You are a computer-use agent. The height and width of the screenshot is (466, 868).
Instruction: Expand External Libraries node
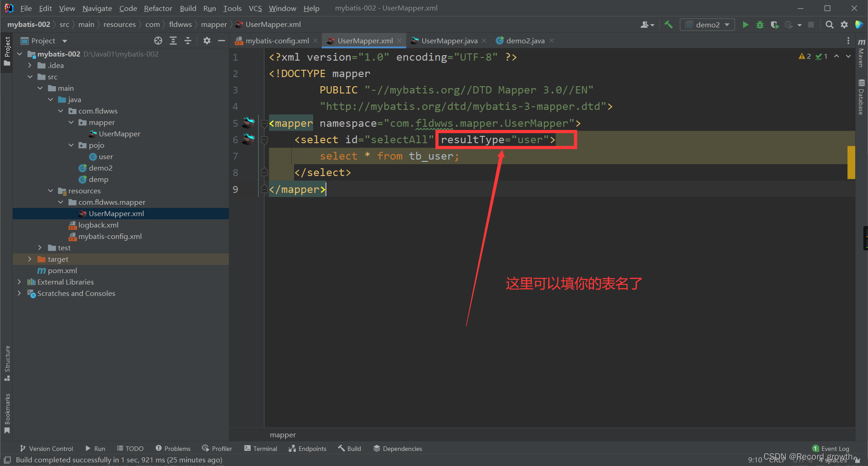tap(19, 282)
